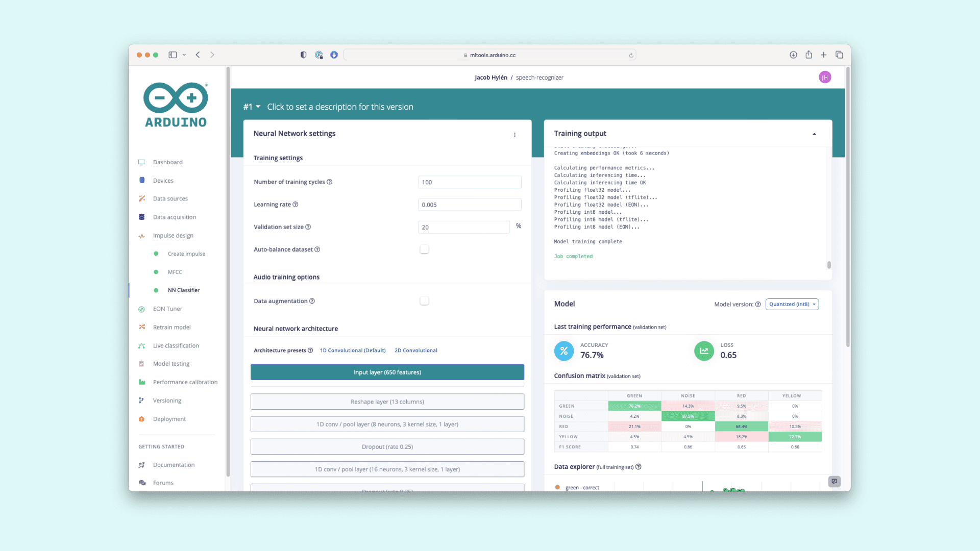Open the Dashboard icon in sidebar
980x551 pixels.
point(141,162)
